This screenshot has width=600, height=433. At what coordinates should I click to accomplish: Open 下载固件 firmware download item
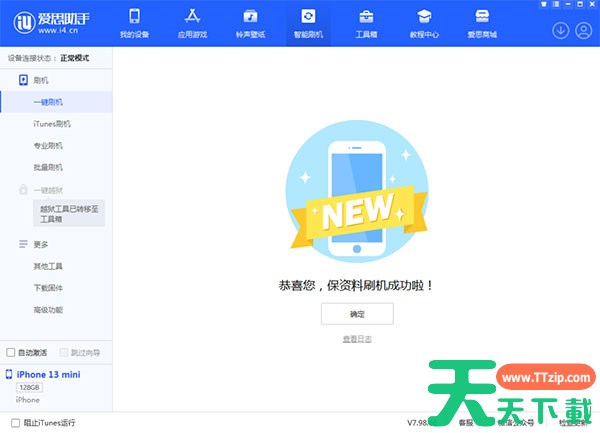(48, 288)
